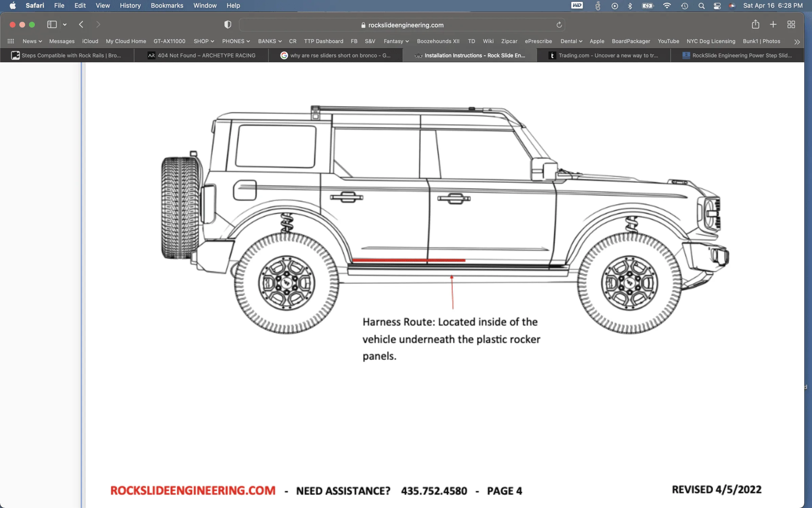Viewport: 812px width, 508px height.
Task: Open a new tab with plus icon
Action: coord(773,24)
